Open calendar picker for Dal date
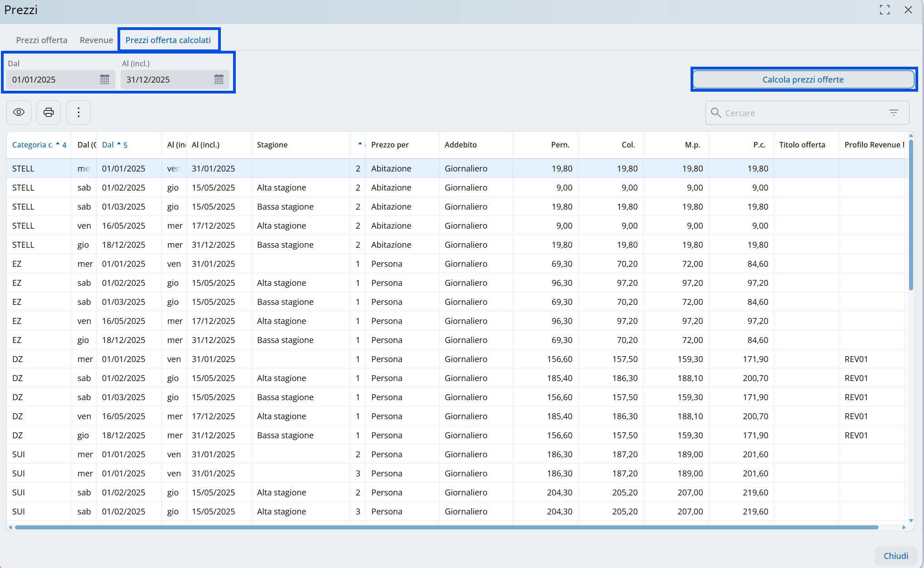 coord(105,80)
